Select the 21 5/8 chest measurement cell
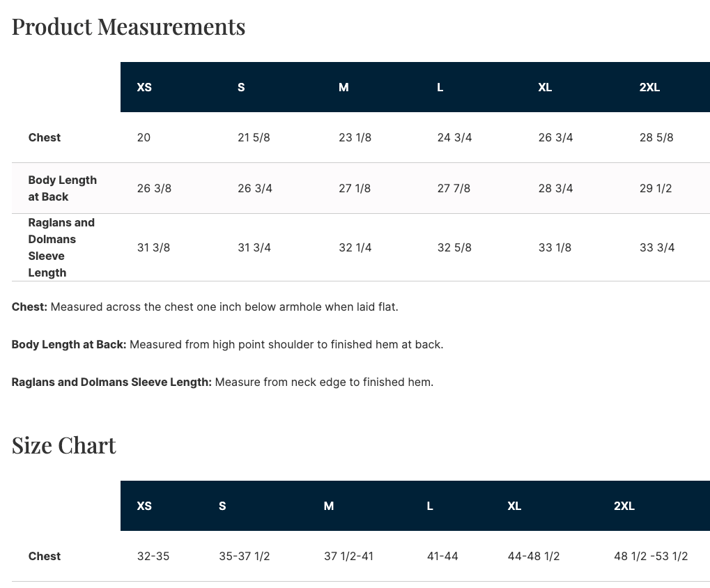Image resolution: width=710 pixels, height=588 pixels. pos(254,137)
